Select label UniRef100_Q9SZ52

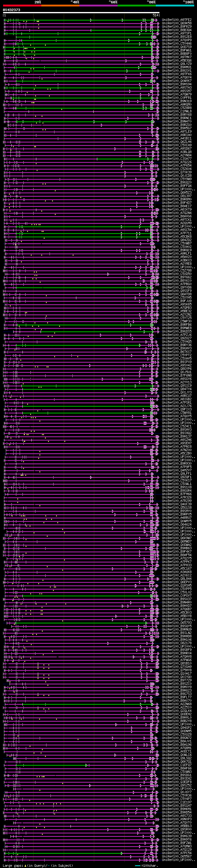pyautogui.click(x=177, y=785)
